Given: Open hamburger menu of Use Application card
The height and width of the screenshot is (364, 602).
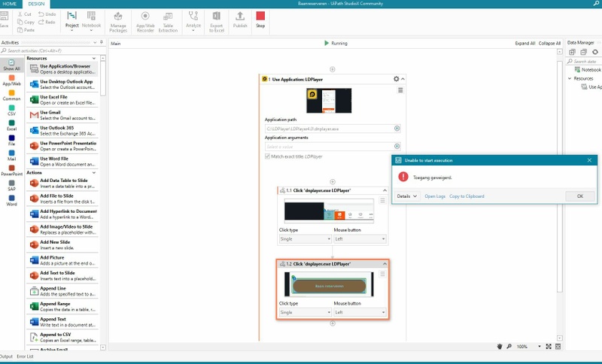Looking at the screenshot, I should click(x=400, y=90).
